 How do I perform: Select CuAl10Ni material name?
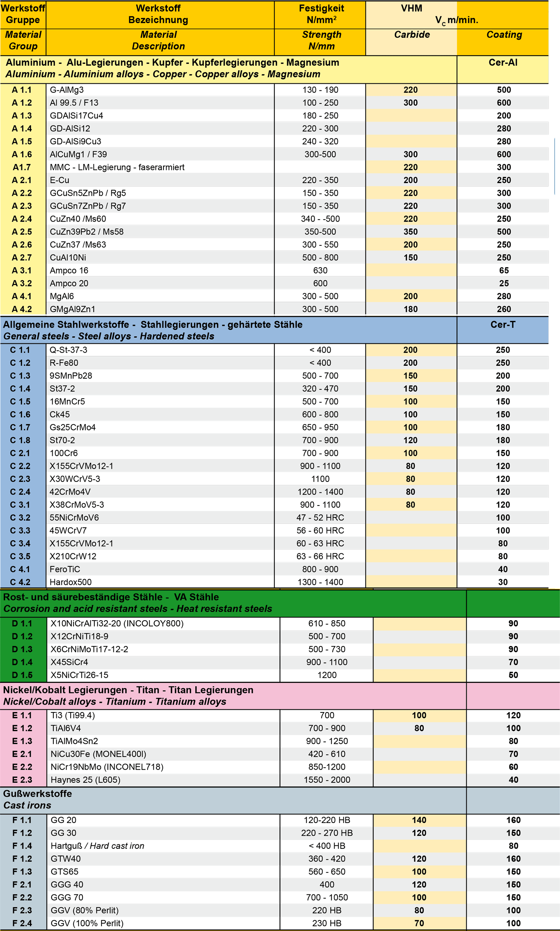[x=68, y=257]
